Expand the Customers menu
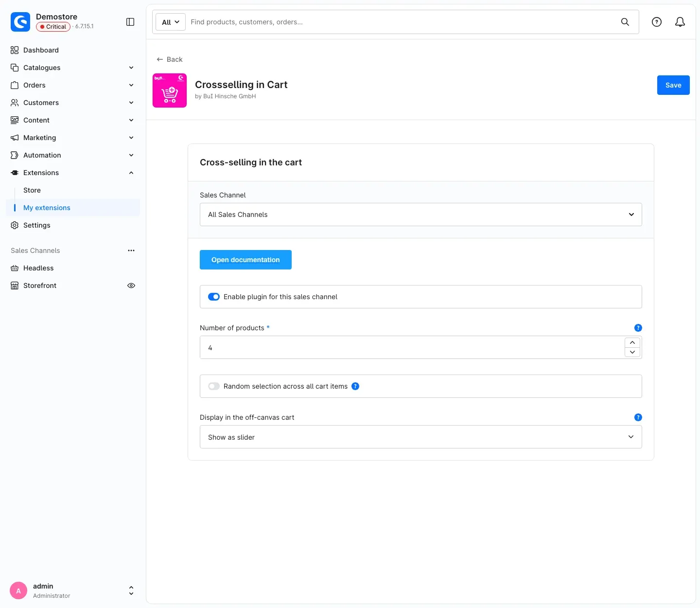The image size is (700, 608). coord(131,103)
